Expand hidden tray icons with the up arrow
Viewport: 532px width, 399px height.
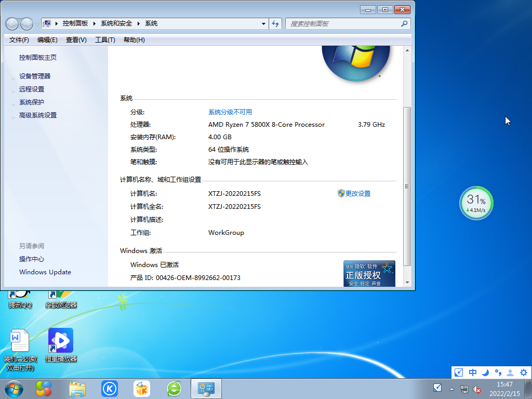(x=451, y=388)
